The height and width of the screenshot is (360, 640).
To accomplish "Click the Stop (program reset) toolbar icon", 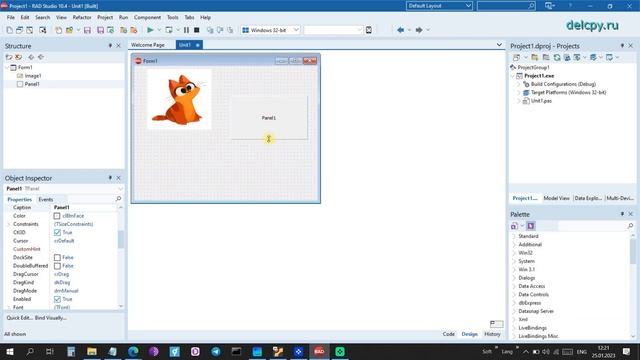I will (x=197, y=30).
